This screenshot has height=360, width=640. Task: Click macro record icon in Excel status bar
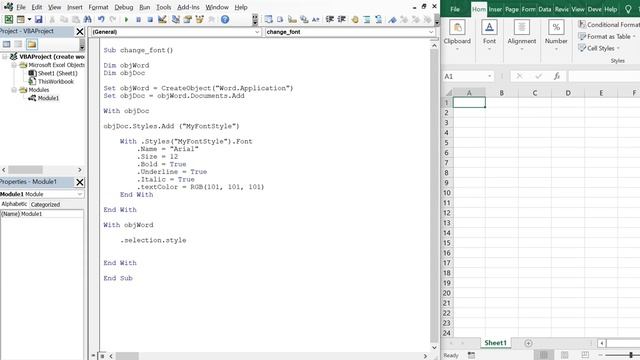[471, 355]
